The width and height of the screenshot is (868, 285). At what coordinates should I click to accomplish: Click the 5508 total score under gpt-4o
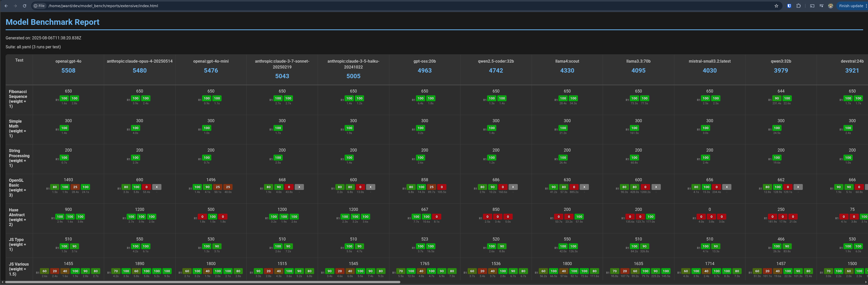(x=68, y=70)
